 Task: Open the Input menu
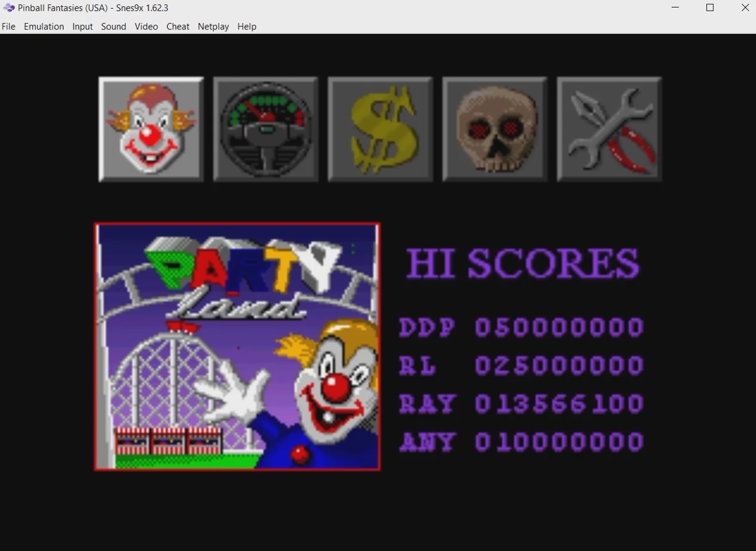[82, 26]
